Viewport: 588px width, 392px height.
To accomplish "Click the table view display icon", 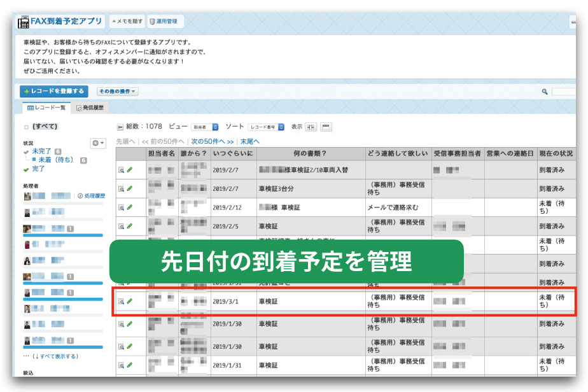I will [326, 127].
